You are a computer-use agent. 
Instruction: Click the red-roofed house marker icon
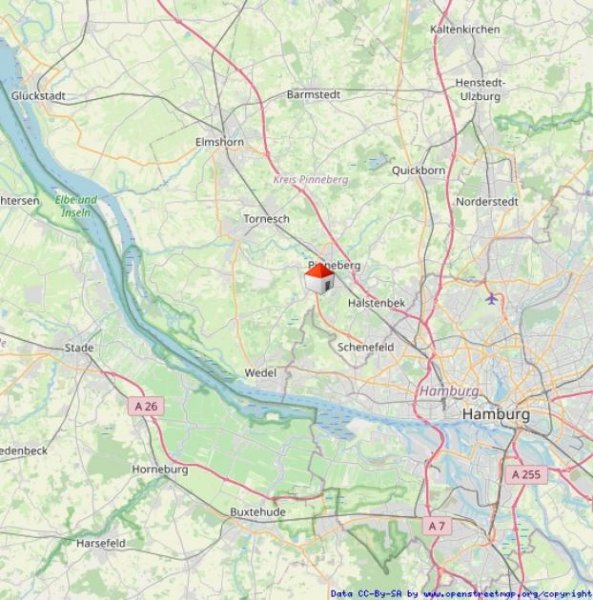[319, 279]
